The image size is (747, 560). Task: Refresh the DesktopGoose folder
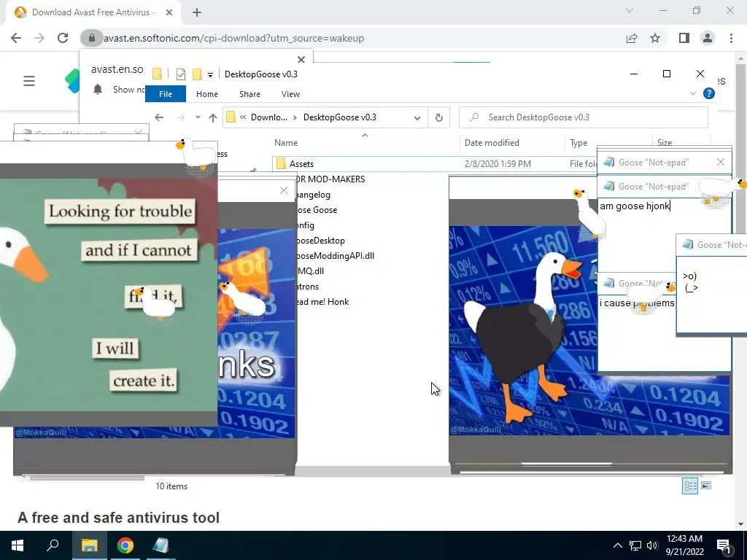438,117
